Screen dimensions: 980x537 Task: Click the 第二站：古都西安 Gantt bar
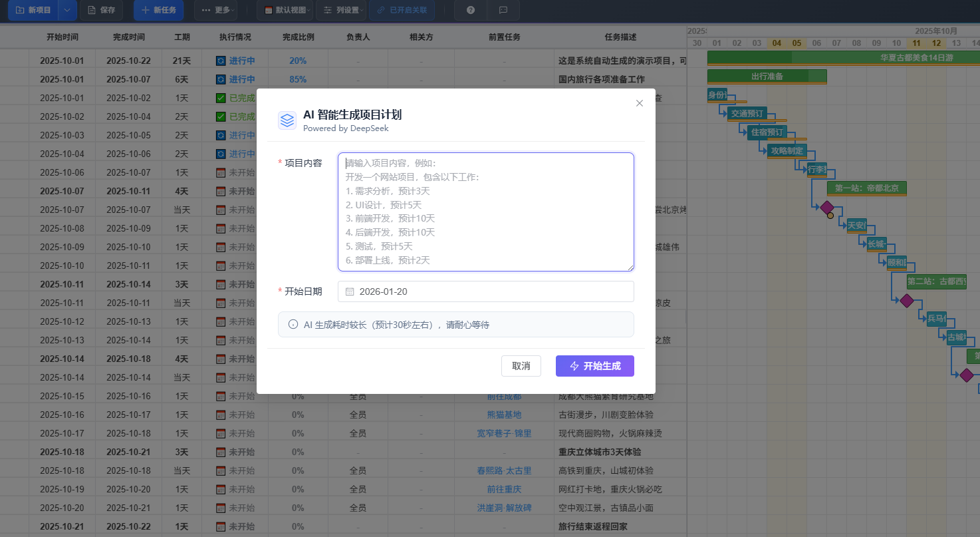pyautogui.click(x=937, y=281)
